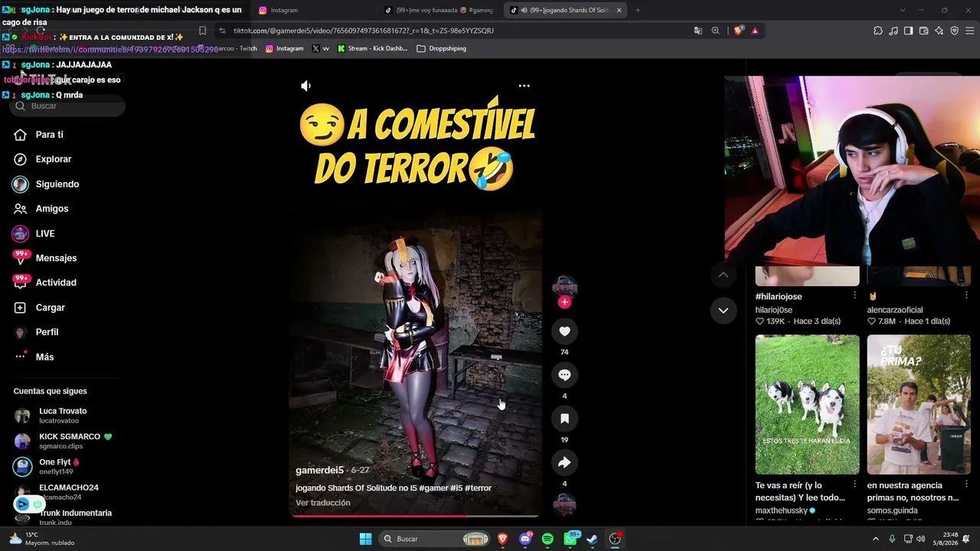Open Cargar to upload a video
980x551 pixels.
pos(50,308)
